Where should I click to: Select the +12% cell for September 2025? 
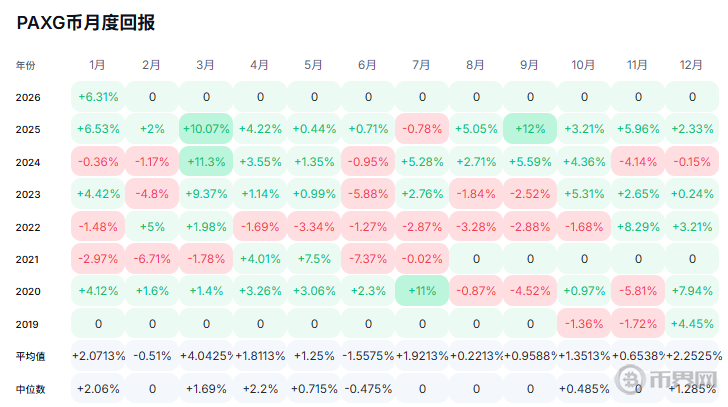click(530, 129)
